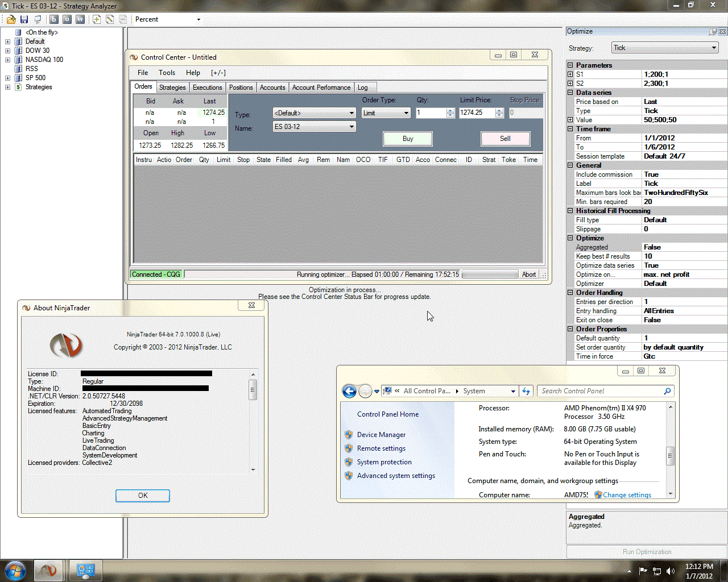Abort the running optimizer

pyautogui.click(x=529, y=275)
